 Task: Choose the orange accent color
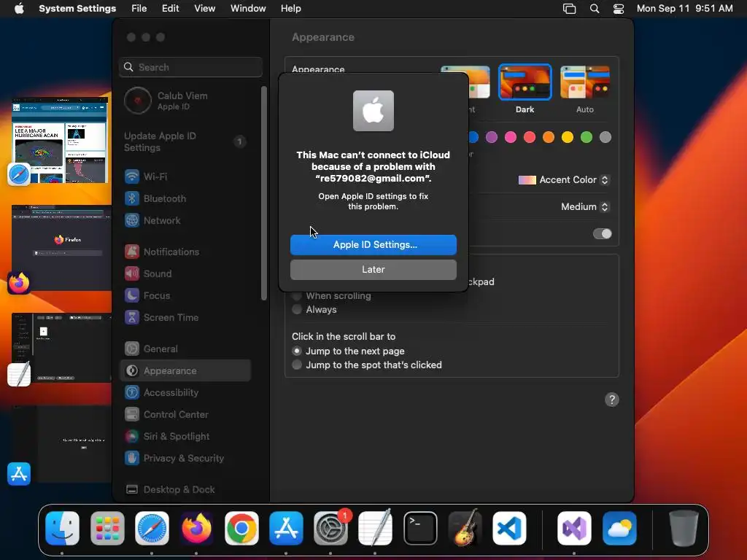tap(549, 138)
